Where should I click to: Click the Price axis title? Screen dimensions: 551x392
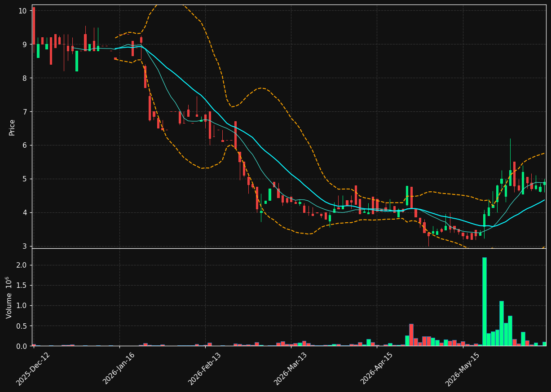pos(12,128)
